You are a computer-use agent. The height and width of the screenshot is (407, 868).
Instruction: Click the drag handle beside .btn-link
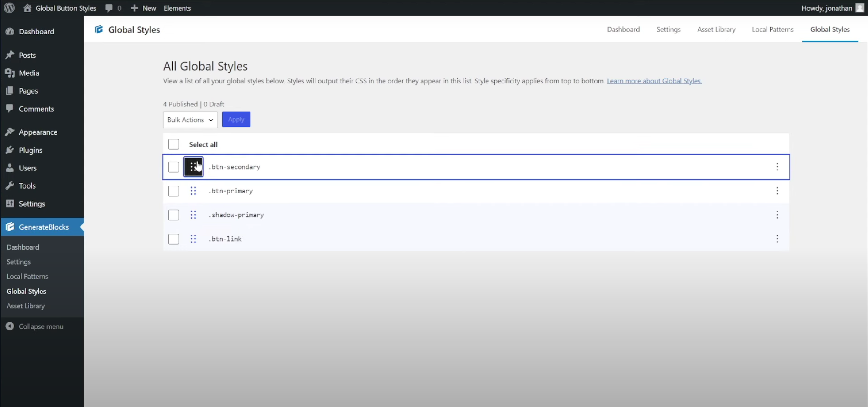tap(193, 239)
